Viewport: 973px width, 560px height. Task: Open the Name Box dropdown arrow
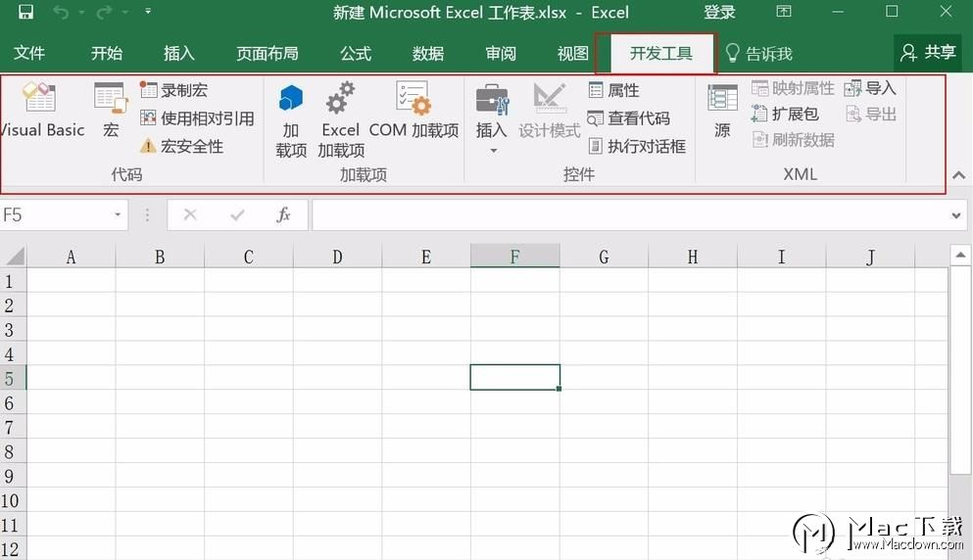(118, 214)
